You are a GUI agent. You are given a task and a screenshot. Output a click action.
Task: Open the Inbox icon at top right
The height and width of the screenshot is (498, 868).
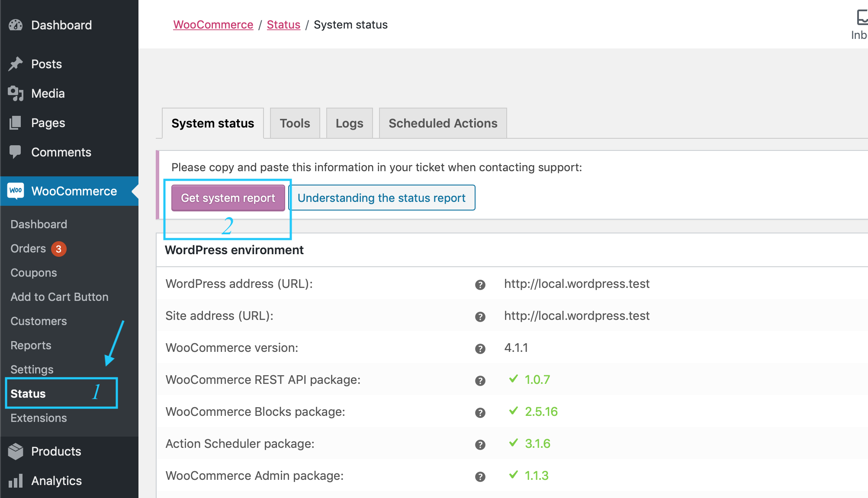coord(862,18)
